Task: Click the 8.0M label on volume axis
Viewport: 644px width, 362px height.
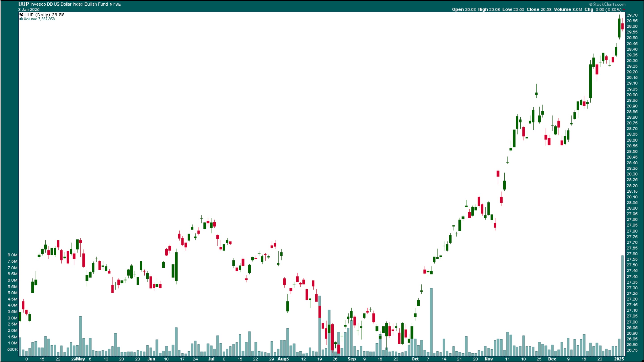Action: (13, 255)
